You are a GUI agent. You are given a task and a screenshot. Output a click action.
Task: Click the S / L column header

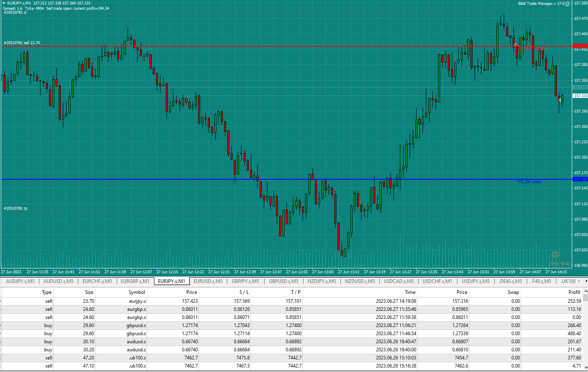point(225,292)
